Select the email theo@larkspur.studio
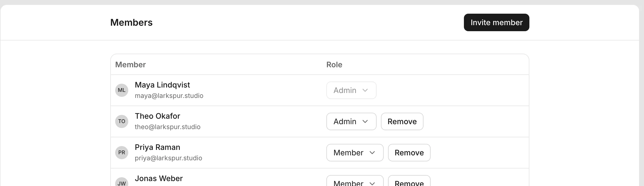The width and height of the screenshot is (644, 186). pyautogui.click(x=168, y=127)
